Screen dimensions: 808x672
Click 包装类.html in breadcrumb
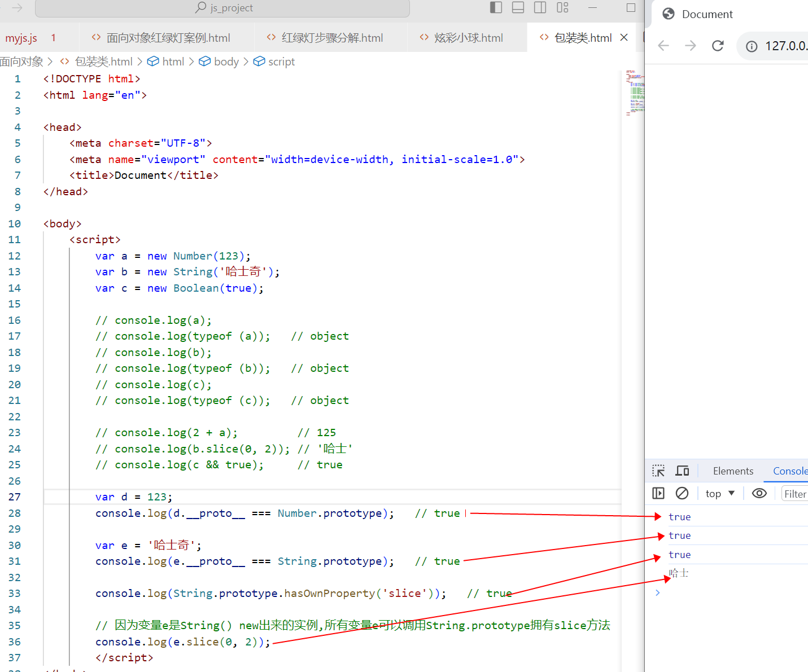pyautogui.click(x=104, y=62)
